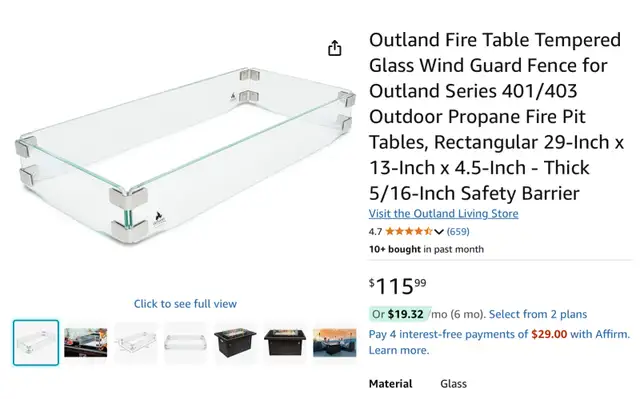
Task: Click the star rating icons
Action: tap(409, 231)
